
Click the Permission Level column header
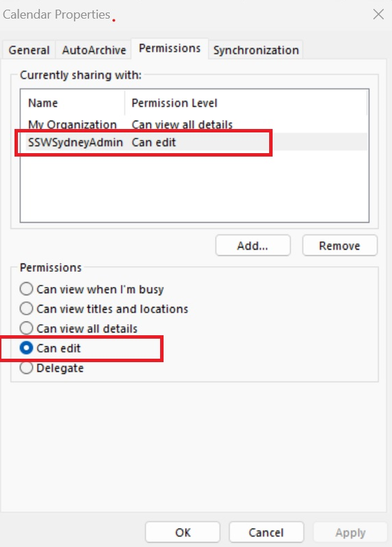click(x=246, y=103)
